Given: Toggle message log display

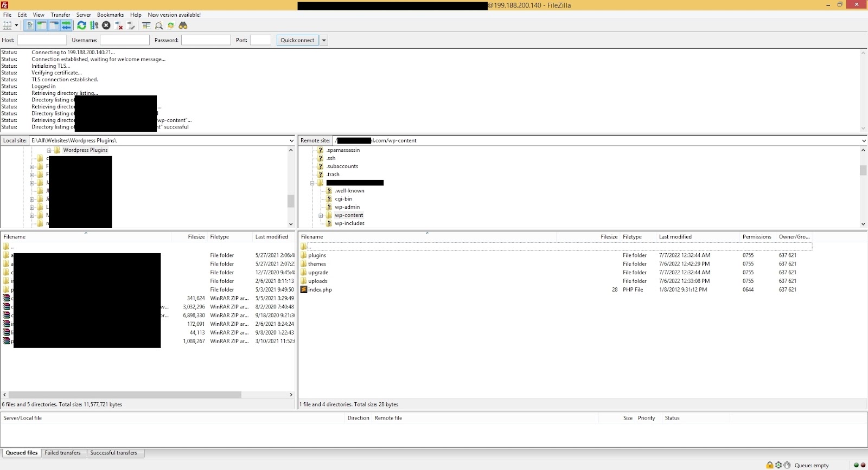Looking at the screenshot, I should point(30,25).
